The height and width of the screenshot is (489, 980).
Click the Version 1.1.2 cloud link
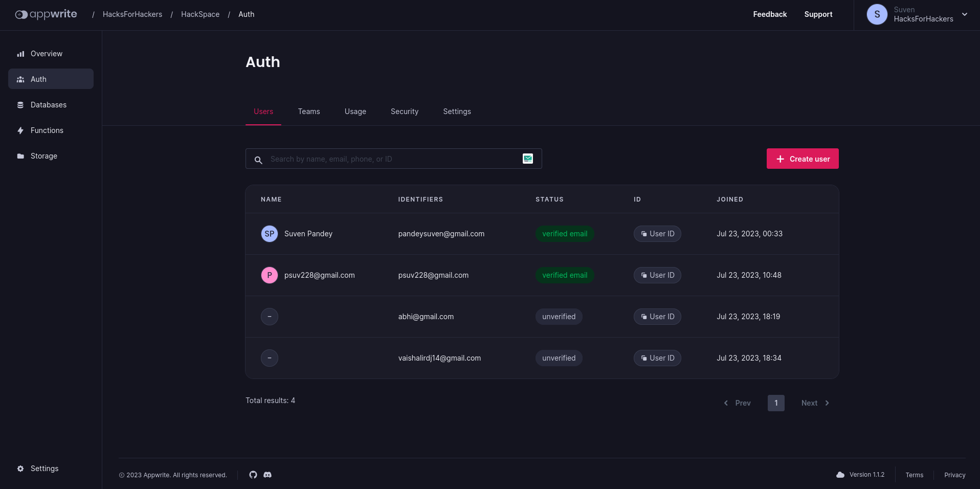860,475
